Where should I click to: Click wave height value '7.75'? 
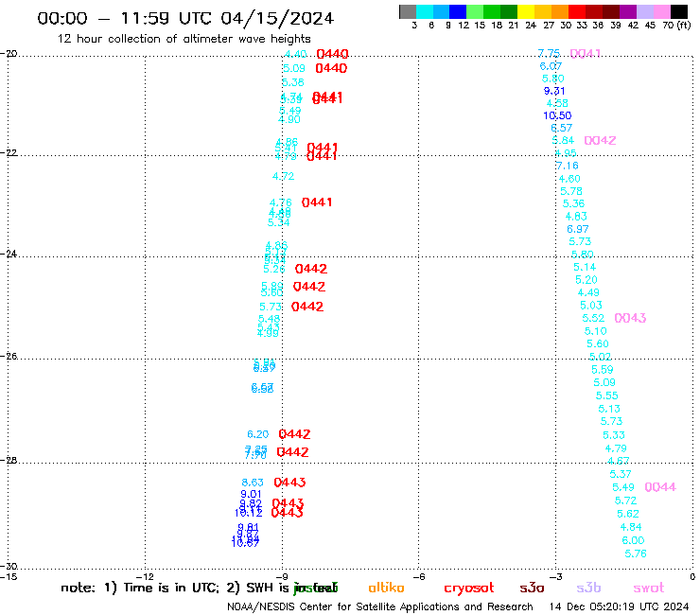tap(549, 54)
